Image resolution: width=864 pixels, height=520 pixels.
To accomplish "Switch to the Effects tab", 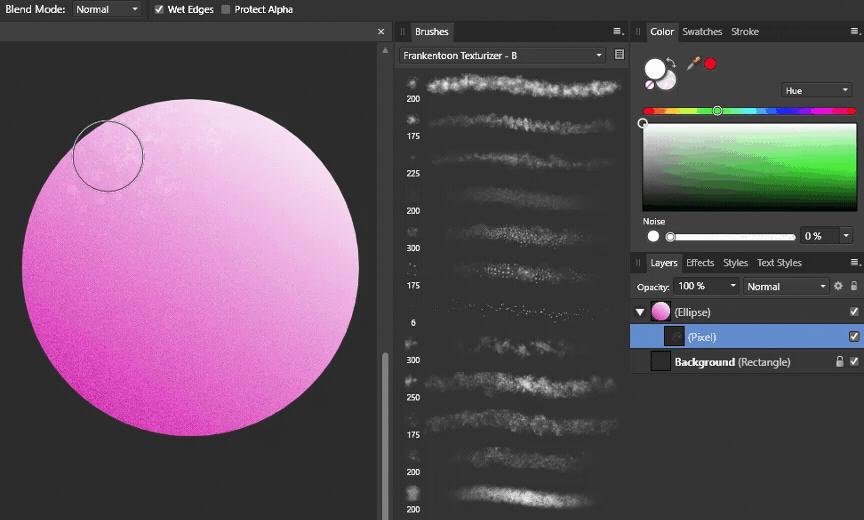I will [700, 263].
